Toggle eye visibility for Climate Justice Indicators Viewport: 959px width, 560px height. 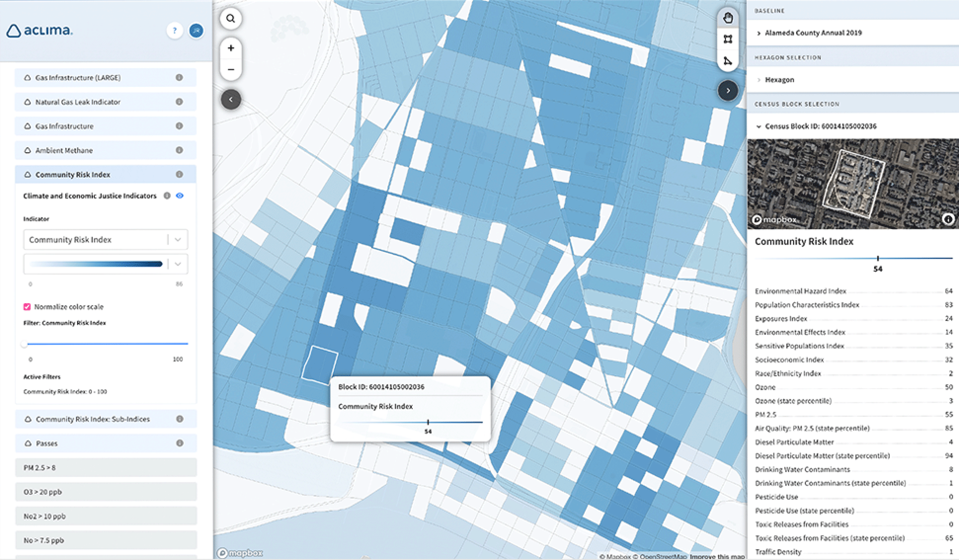click(180, 196)
